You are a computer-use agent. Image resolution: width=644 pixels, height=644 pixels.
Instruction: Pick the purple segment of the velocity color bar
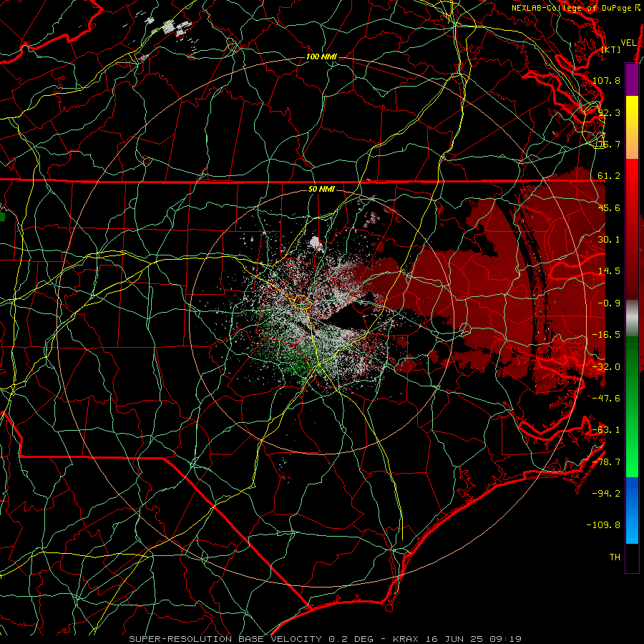[x=632, y=79]
